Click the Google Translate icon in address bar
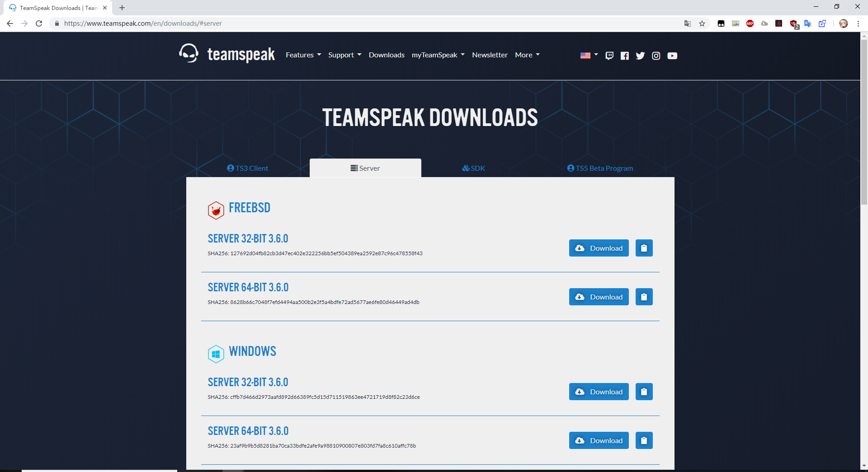This screenshot has width=868, height=472. tap(688, 23)
